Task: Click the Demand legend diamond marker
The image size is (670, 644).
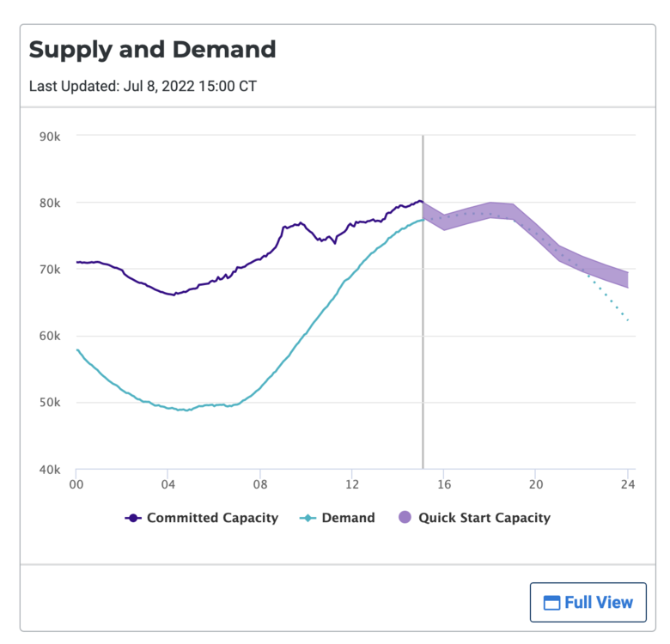Action: tap(308, 518)
